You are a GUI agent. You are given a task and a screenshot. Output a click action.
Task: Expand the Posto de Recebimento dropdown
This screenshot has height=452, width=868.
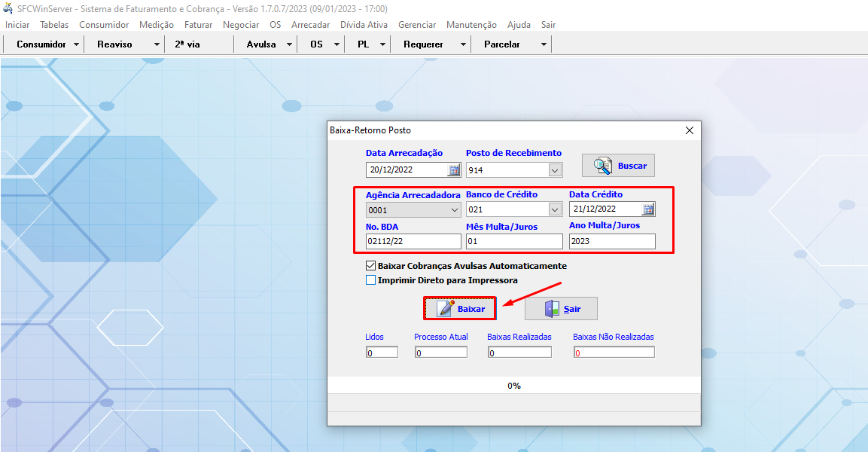click(x=555, y=170)
